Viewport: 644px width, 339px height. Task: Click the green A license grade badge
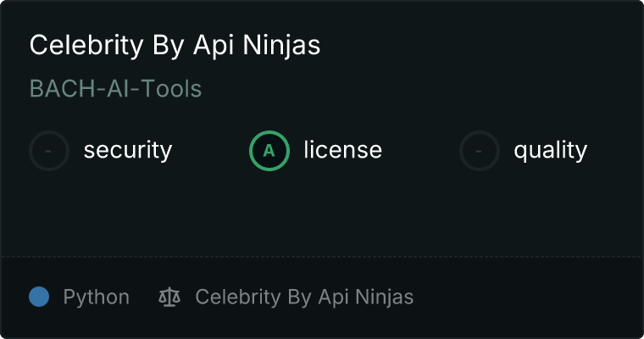(x=269, y=151)
